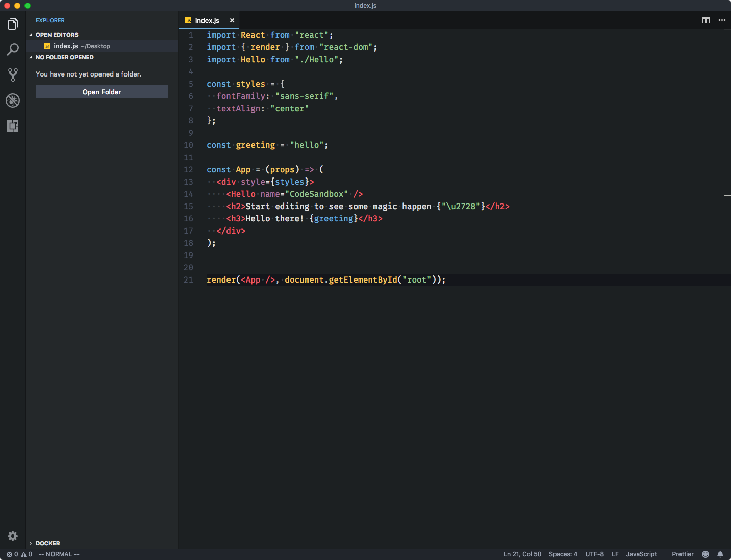Image resolution: width=731 pixels, height=560 pixels.
Task: Click 'You have not yet opened a folder' text
Action: point(88,74)
